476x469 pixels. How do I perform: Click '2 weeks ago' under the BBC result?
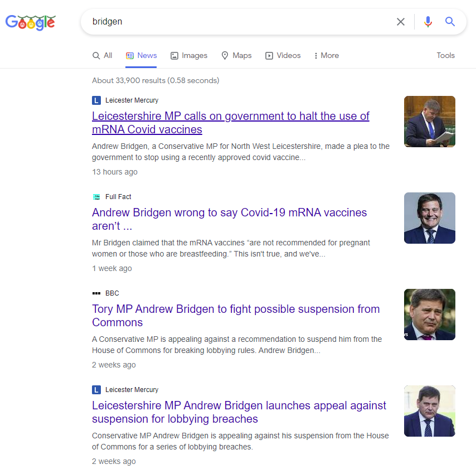pyautogui.click(x=114, y=365)
